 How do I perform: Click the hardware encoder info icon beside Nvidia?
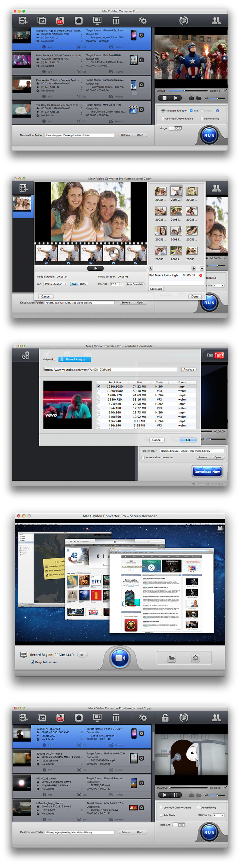pos(218,111)
